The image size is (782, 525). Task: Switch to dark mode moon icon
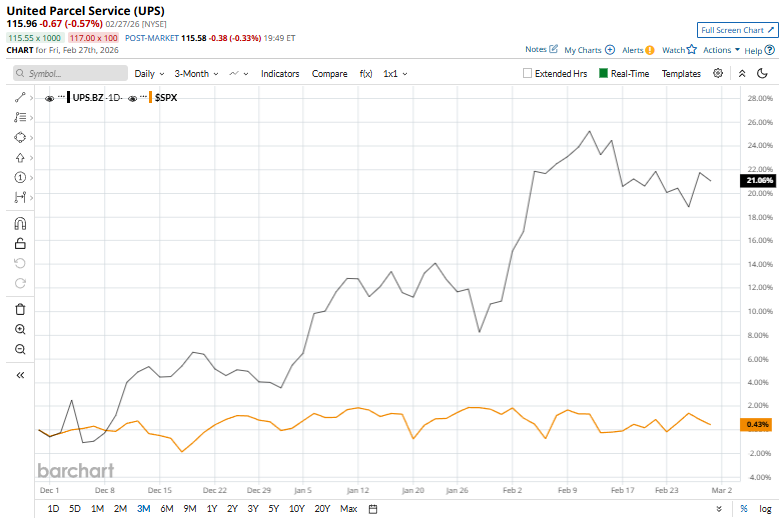[x=764, y=73]
